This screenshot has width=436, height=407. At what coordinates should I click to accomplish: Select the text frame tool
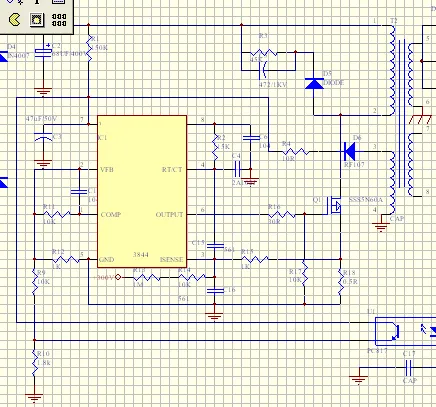coord(59,2)
